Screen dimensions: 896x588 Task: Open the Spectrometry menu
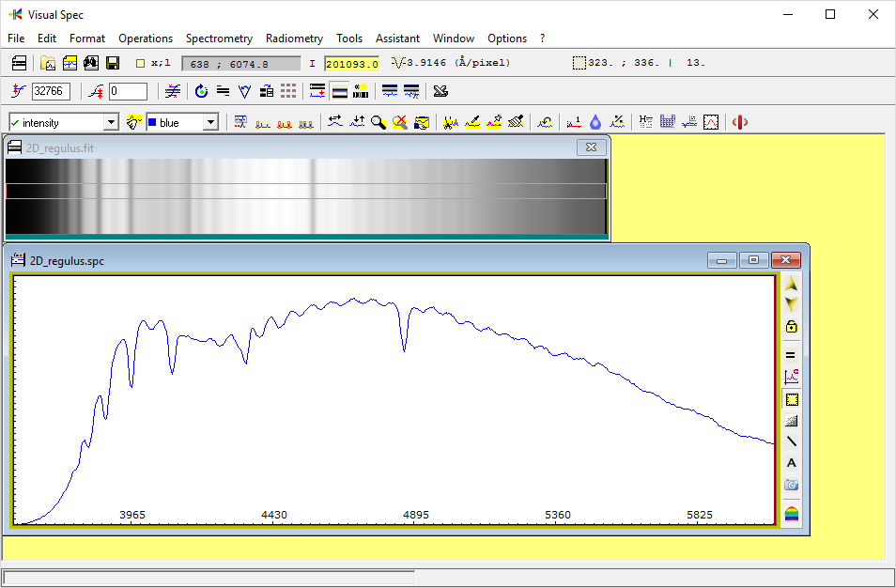pos(219,39)
